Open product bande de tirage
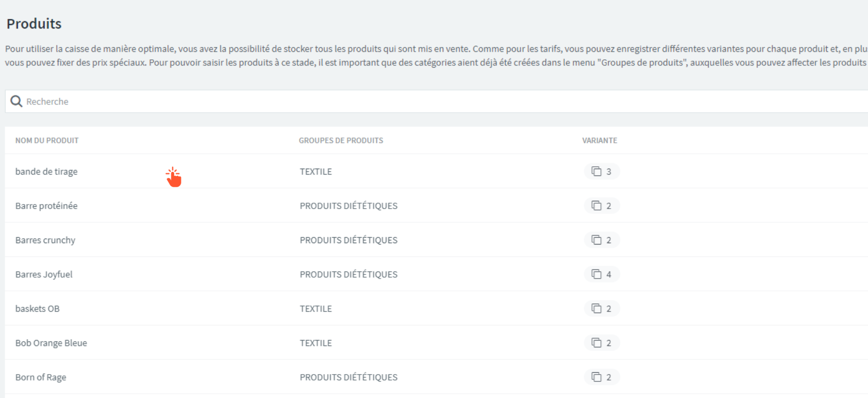 click(x=46, y=171)
